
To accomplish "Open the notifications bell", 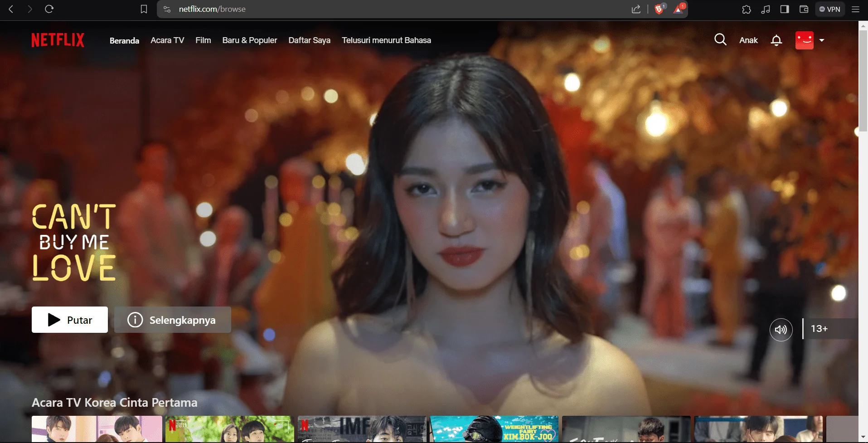I will [x=776, y=40].
